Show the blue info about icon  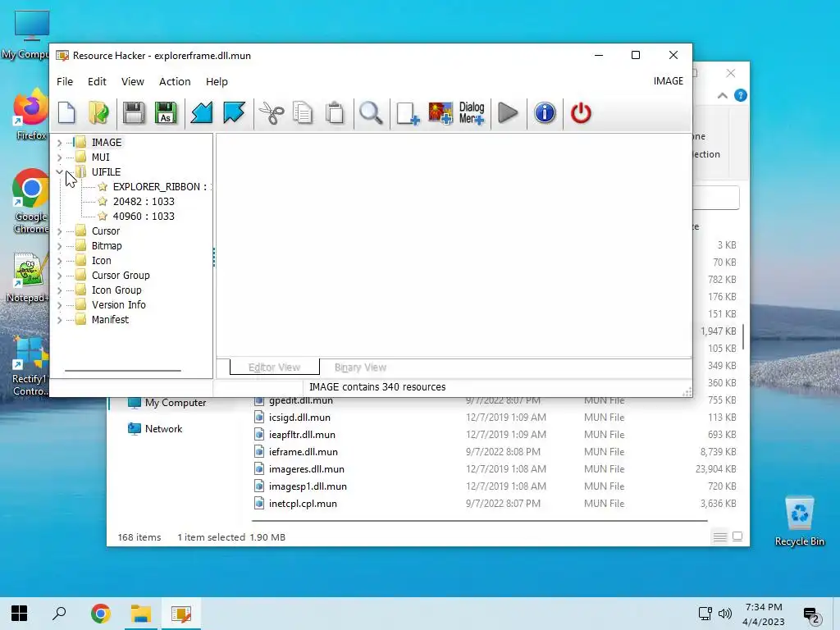pyautogui.click(x=545, y=113)
